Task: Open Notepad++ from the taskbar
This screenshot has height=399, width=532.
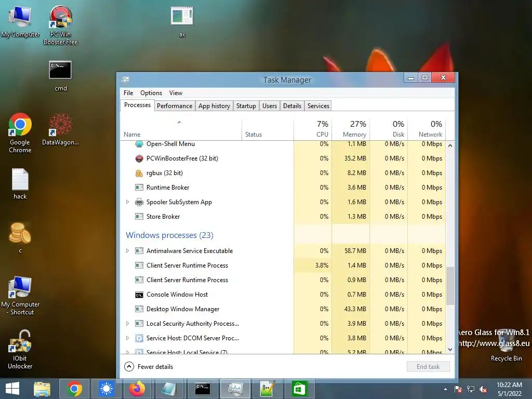Action: pyautogui.click(x=267, y=389)
